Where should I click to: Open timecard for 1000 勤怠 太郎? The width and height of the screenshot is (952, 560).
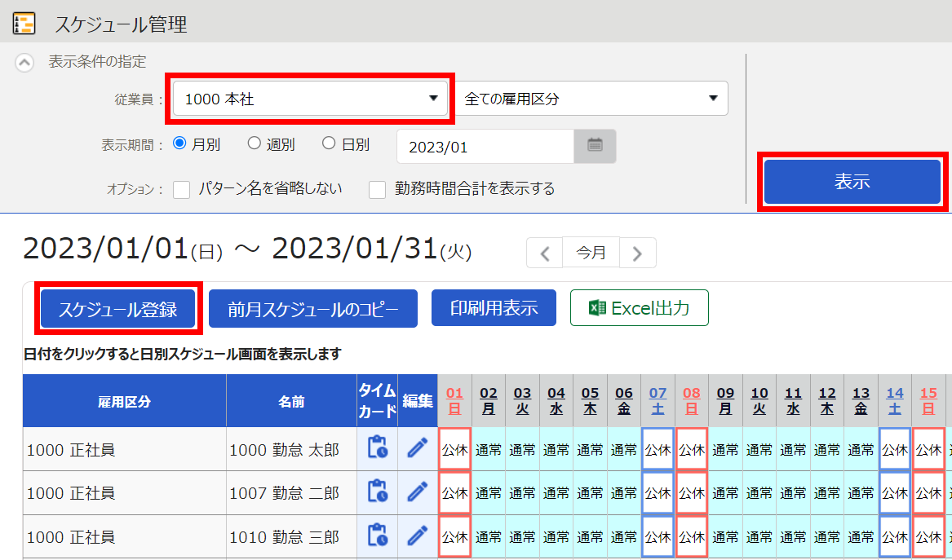tap(378, 448)
